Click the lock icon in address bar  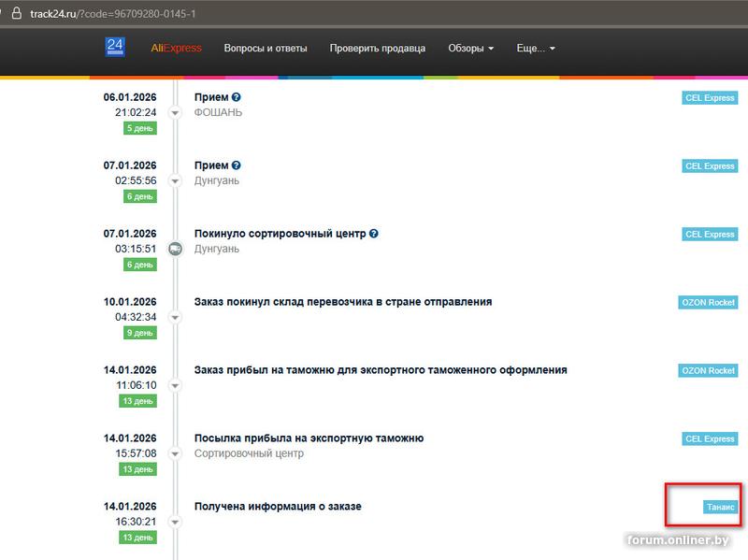tap(17, 13)
